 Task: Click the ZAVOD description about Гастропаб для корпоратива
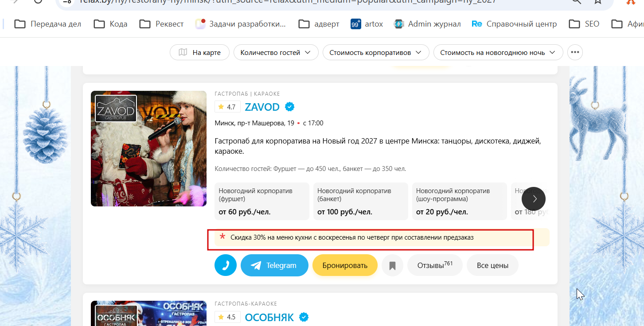pos(378,146)
